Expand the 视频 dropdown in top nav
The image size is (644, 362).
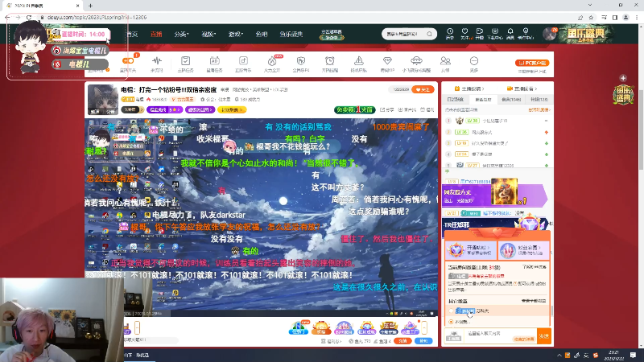tap(208, 34)
